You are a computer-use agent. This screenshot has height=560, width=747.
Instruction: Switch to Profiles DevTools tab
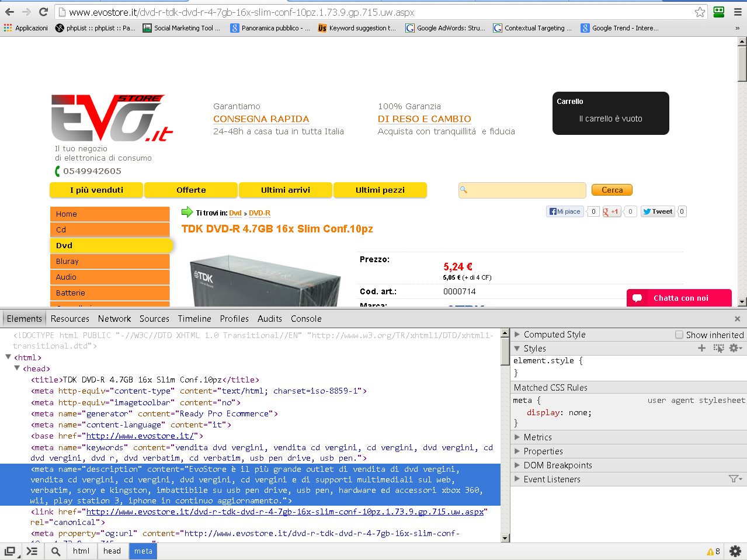pyautogui.click(x=234, y=319)
